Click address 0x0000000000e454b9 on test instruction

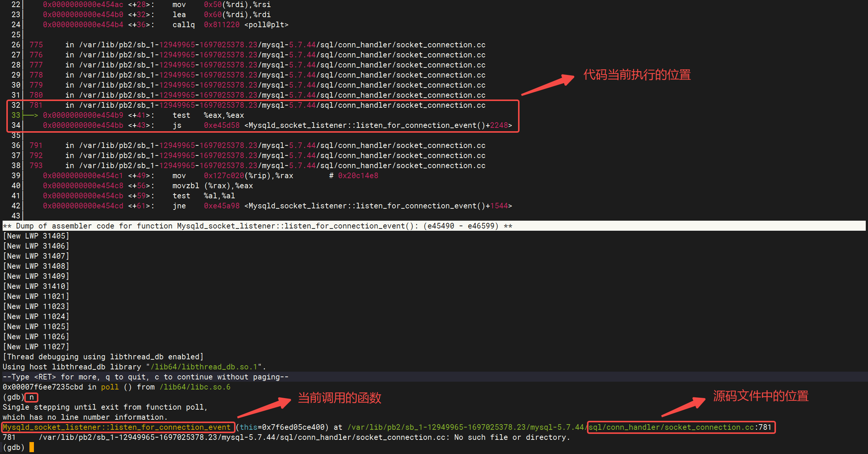point(83,116)
